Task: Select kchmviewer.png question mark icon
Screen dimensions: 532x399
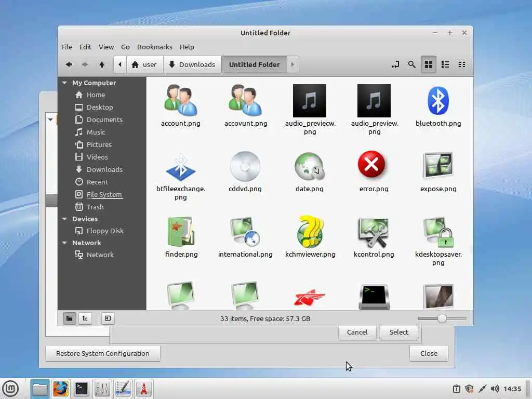Action: [310, 232]
